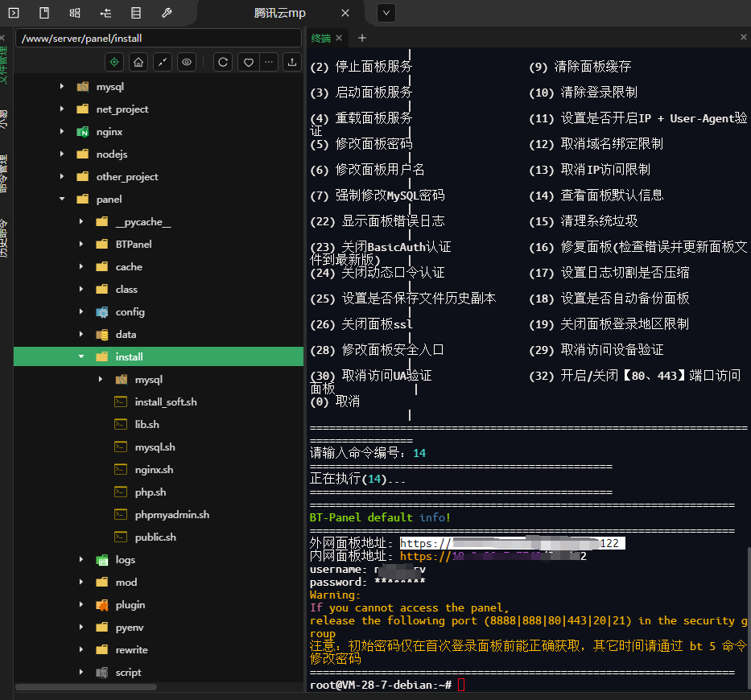The height and width of the screenshot is (700, 751).
Task: Switch to the 腾讯云mp tab
Action: (x=280, y=13)
